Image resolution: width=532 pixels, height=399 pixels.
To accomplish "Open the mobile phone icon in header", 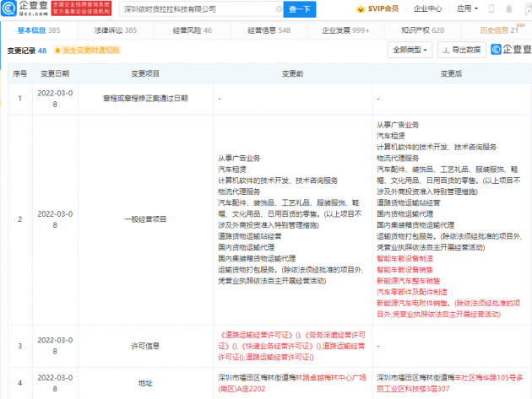I will 491,8.
